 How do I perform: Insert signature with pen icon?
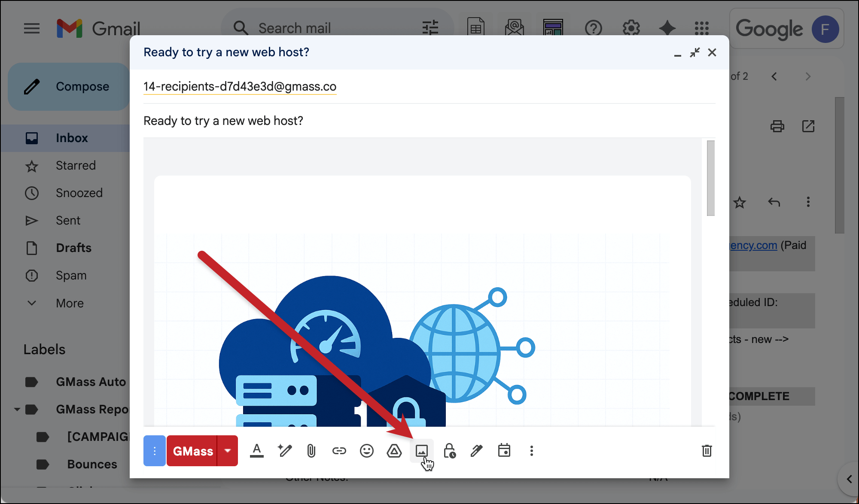coord(476,451)
